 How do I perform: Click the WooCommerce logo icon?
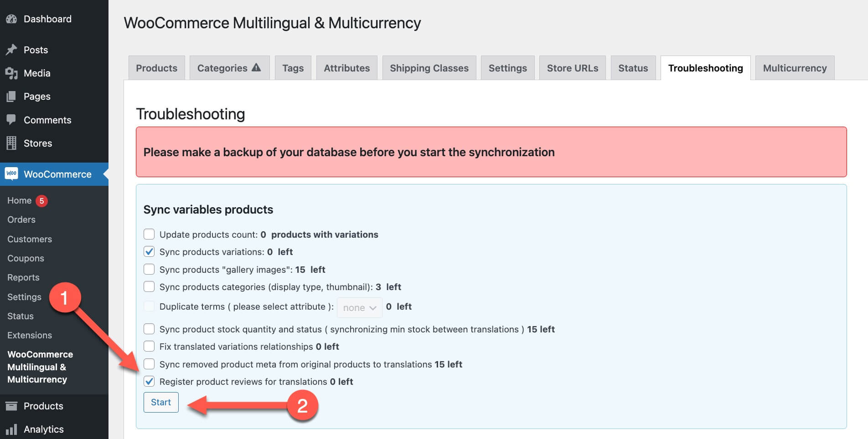(x=11, y=174)
